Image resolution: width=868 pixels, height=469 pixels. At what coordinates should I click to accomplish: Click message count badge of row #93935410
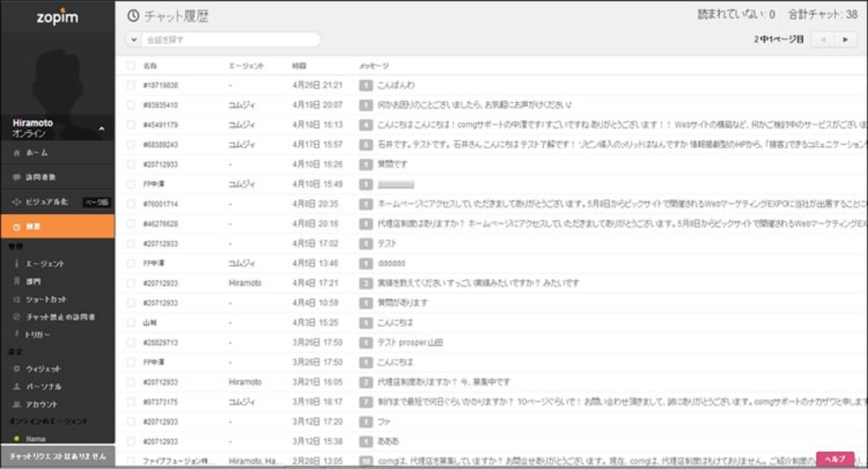pos(366,105)
